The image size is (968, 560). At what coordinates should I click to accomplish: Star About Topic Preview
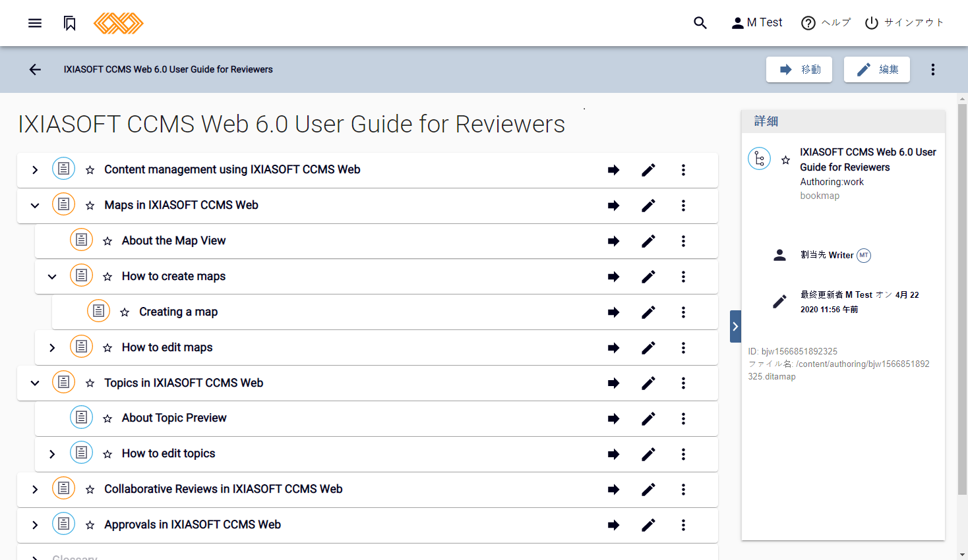pyautogui.click(x=107, y=418)
